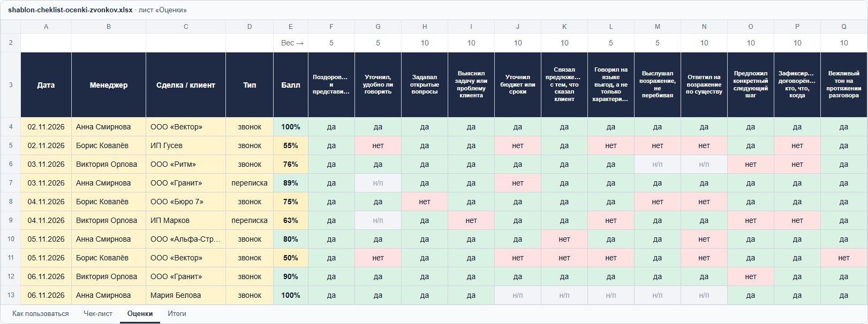The height and width of the screenshot is (324, 868).
Task: Click the «Менеджер» header cell
Action: (109, 85)
